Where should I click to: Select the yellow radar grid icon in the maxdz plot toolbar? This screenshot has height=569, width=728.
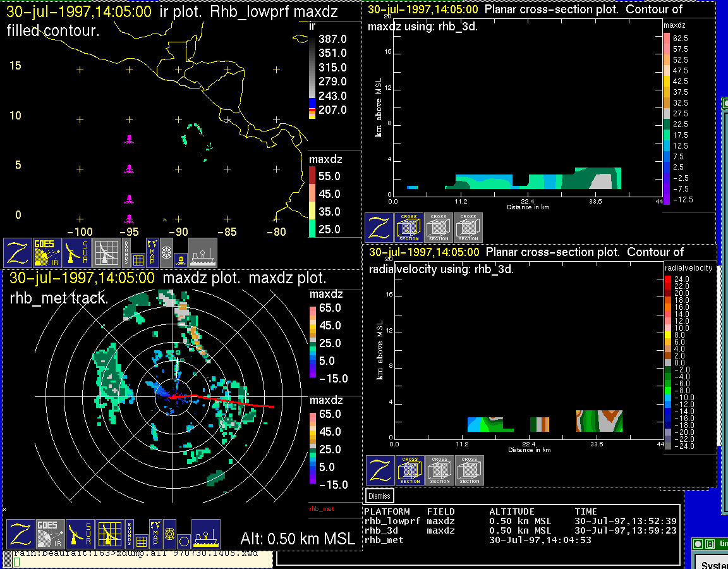109,534
